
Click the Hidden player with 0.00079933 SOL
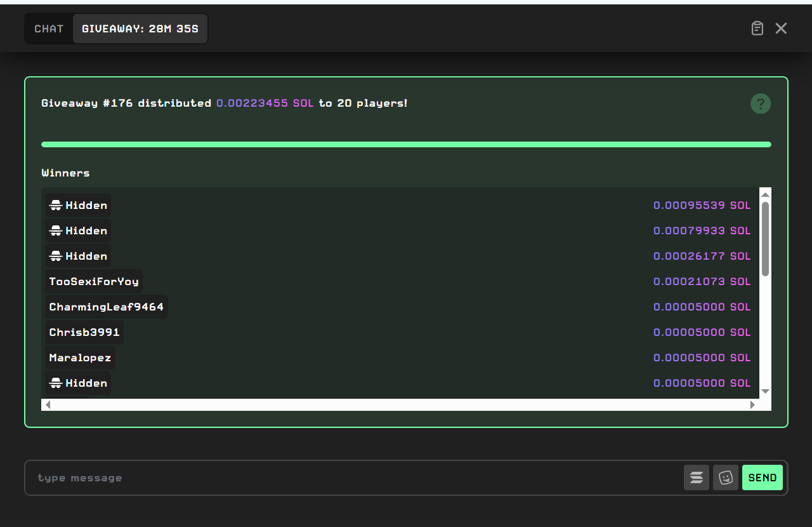(x=78, y=230)
